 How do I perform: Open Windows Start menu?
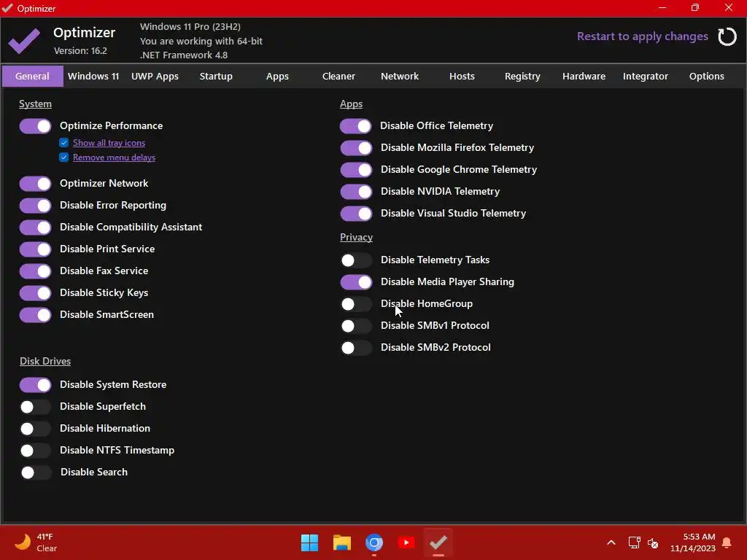[309, 542]
